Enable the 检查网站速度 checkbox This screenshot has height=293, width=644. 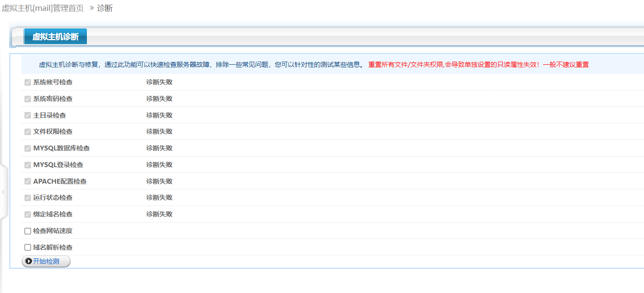28,230
